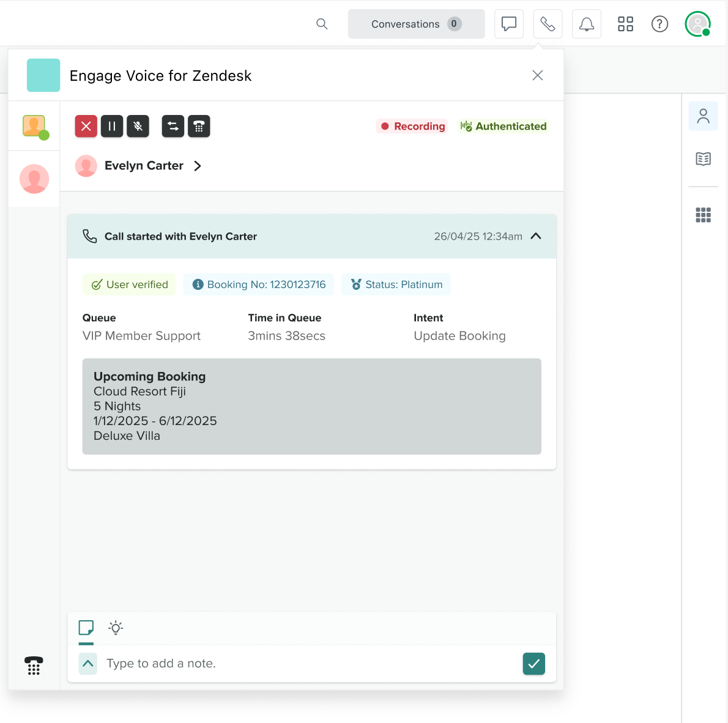Select the notes tab icon
Screen dimensions: 728x723
[86, 628]
